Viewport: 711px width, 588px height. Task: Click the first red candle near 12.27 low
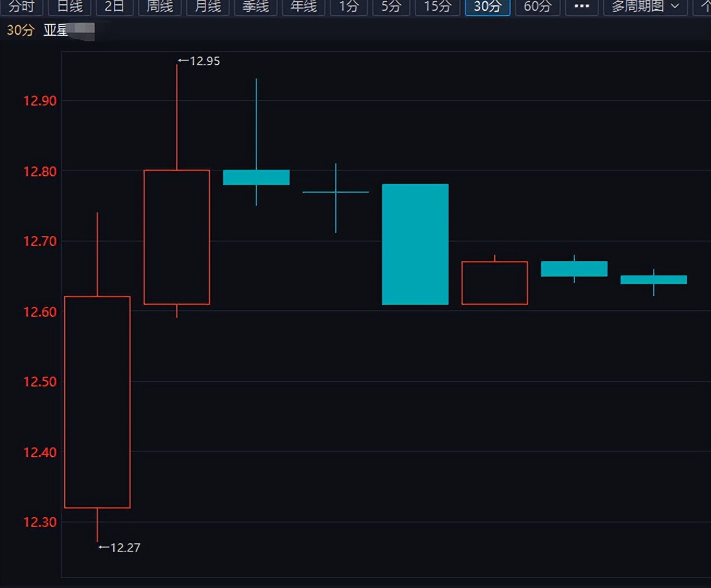[x=97, y=402]
